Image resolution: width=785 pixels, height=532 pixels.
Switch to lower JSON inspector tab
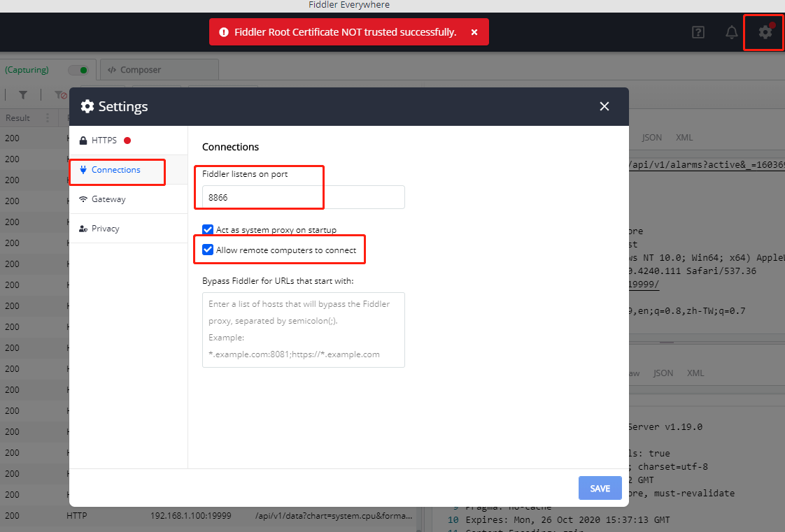[x=663, y=373]
